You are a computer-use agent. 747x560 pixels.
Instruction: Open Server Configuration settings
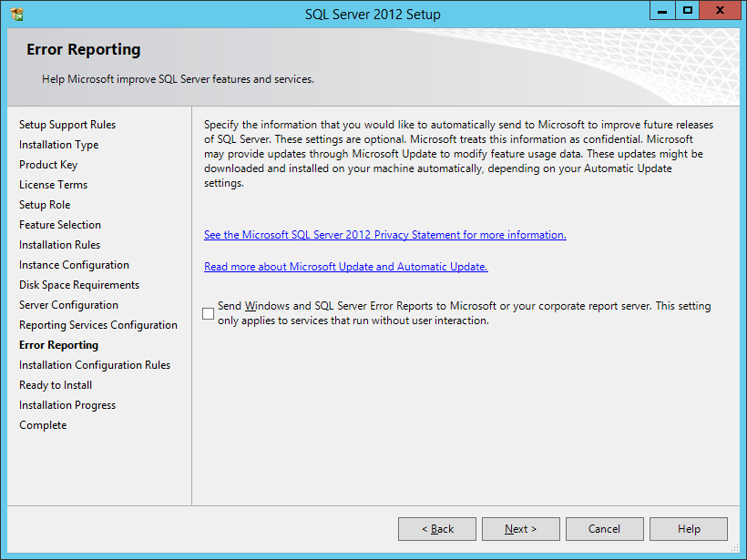pyautogui.click(x=69, y=304)
